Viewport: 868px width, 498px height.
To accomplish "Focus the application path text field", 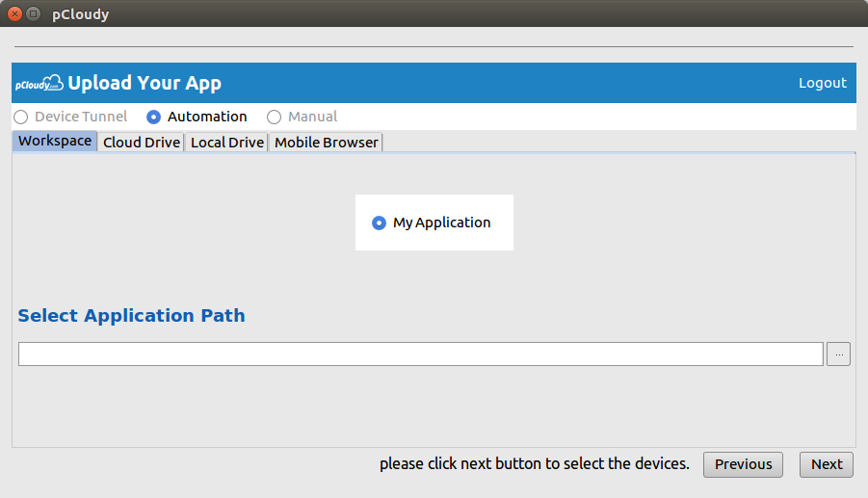I will [x=421, y=354].
